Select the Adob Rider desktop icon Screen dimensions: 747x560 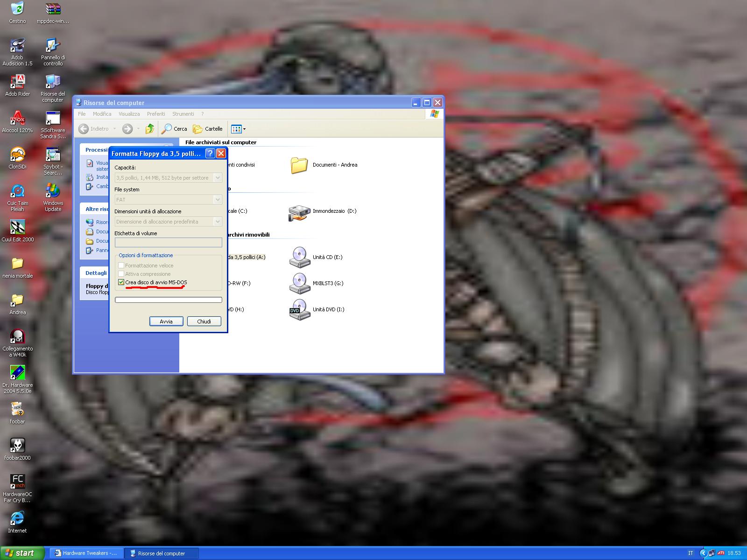17,85
